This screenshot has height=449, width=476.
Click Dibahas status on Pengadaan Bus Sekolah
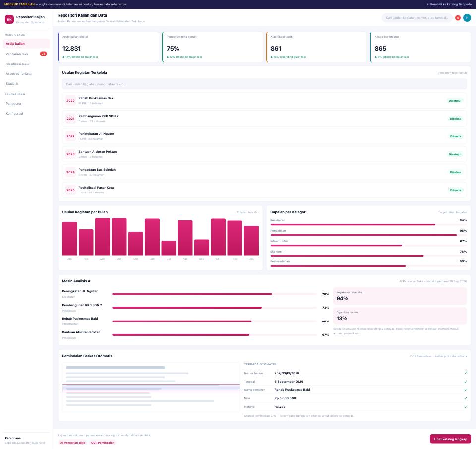point(455,172)
